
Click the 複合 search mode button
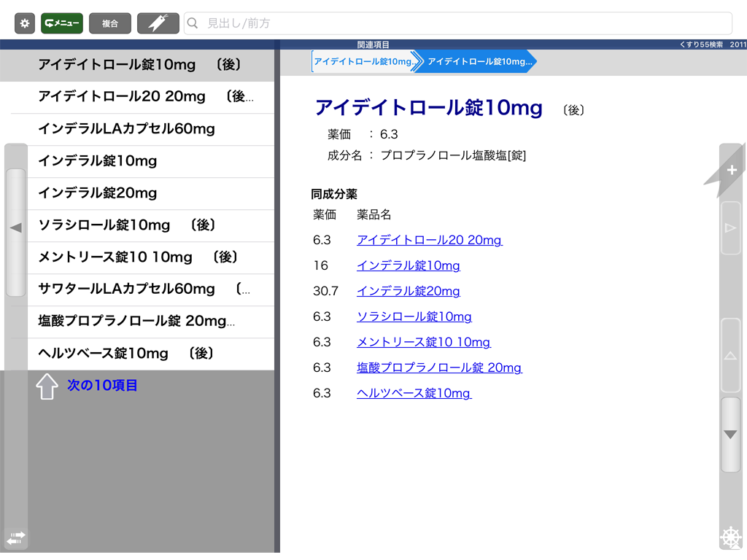pyautogui.click(x=110, y=23)
